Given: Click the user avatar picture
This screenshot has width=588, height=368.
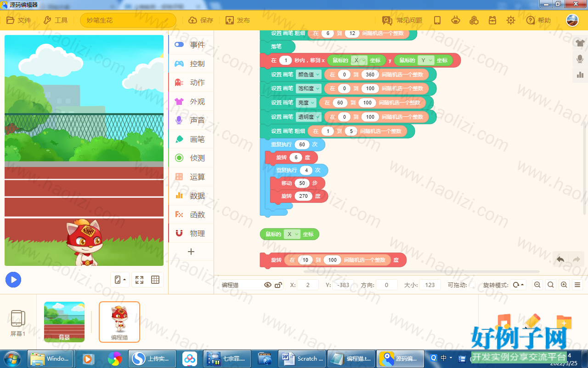Looking at the screenshot, I should 572,20.
